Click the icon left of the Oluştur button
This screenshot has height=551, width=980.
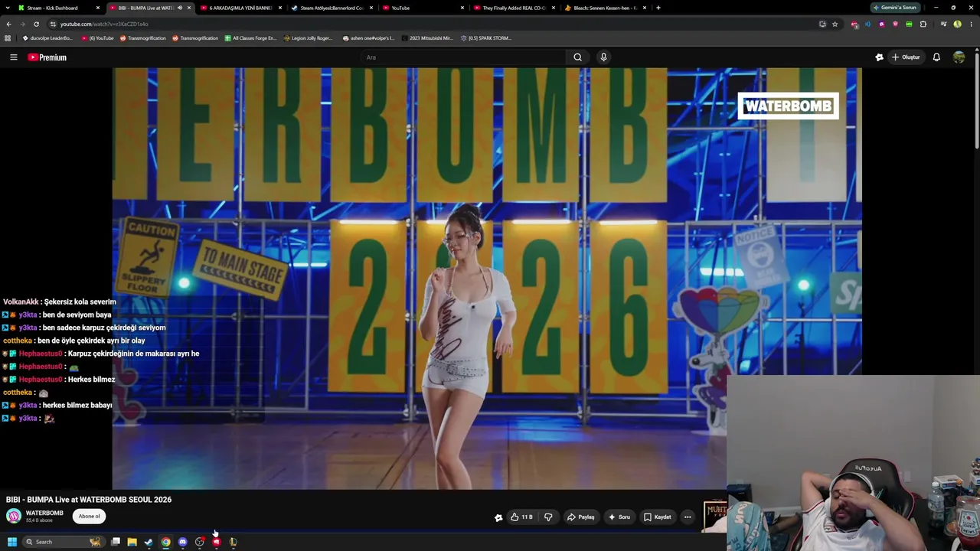[879, 57]
